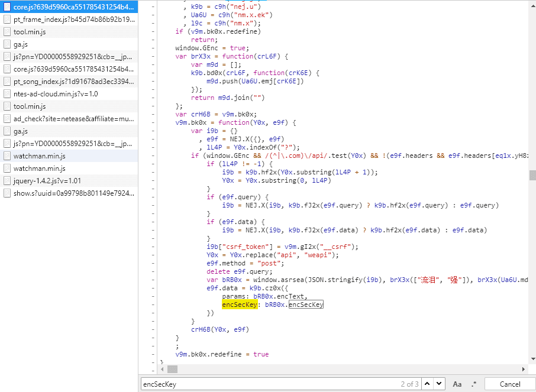Click the 'params: bRB0x.encText,' line

tap(264, 296)
